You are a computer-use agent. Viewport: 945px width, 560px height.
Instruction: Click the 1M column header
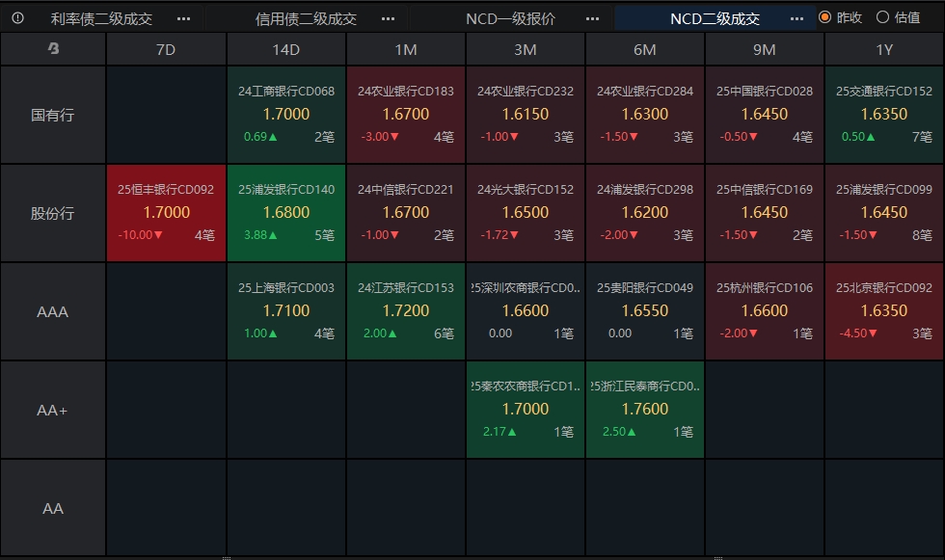(406, 49)
